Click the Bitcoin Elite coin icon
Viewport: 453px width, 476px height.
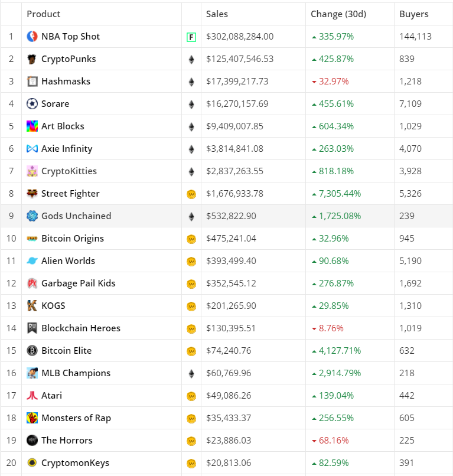point(32,351)
